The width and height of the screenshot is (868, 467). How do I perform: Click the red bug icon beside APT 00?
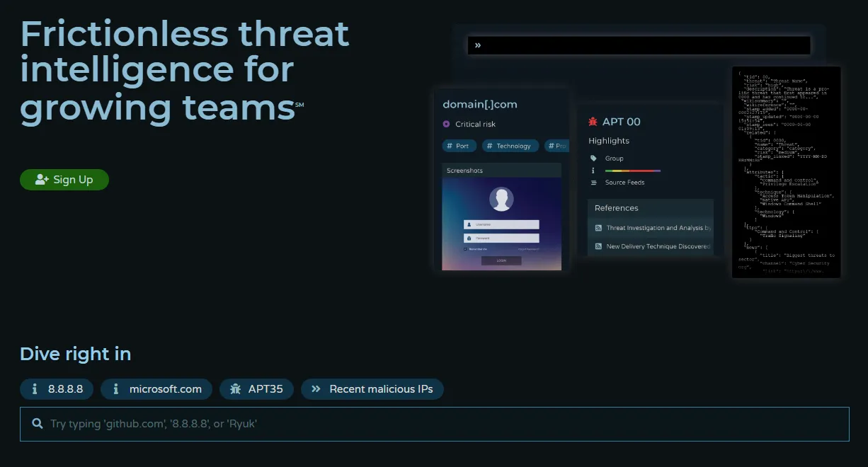593,122
